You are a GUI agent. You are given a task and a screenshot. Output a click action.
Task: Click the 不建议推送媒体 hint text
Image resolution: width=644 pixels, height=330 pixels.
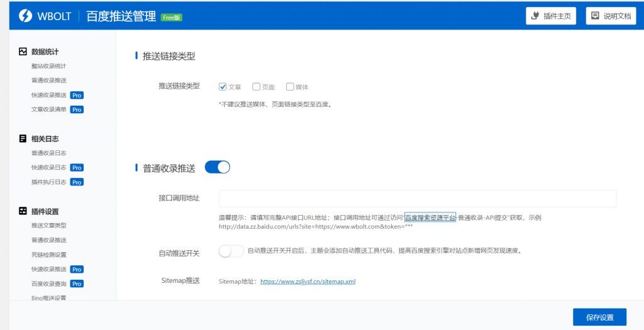pos(275,105)
